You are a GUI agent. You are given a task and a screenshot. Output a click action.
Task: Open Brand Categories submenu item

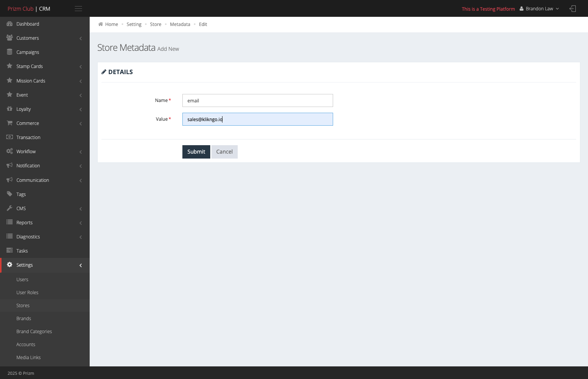pos(34,332)
